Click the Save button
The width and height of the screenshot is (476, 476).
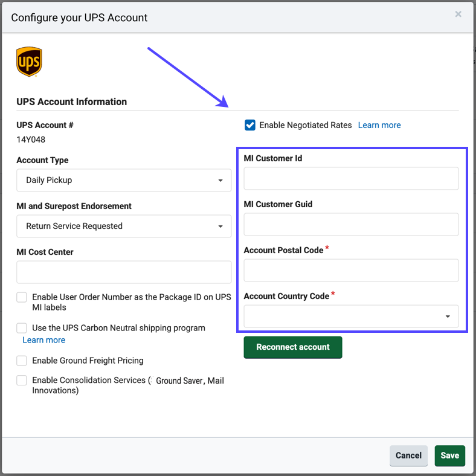tap(449, 455)
